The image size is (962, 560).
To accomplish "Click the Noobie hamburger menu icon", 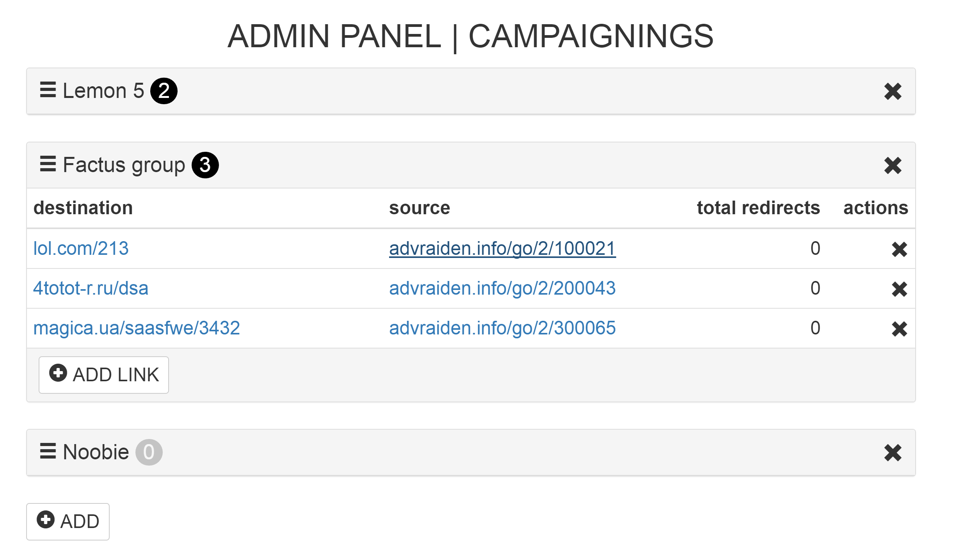I will tap(48, 451).
